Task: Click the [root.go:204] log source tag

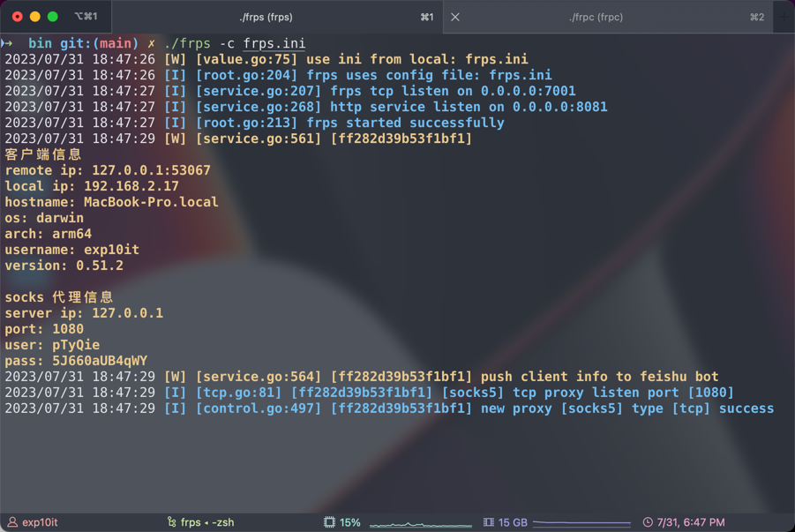Action: click(x=246, y=75)
